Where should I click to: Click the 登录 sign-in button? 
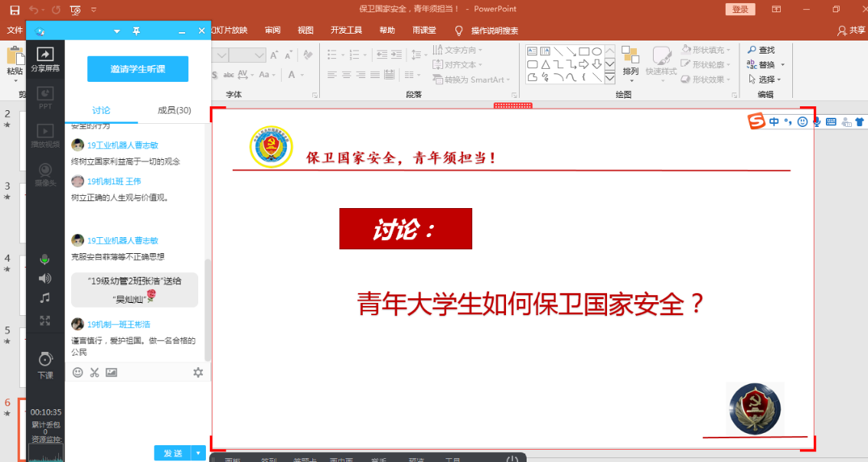pyautogui.click(x=739, y=9)
